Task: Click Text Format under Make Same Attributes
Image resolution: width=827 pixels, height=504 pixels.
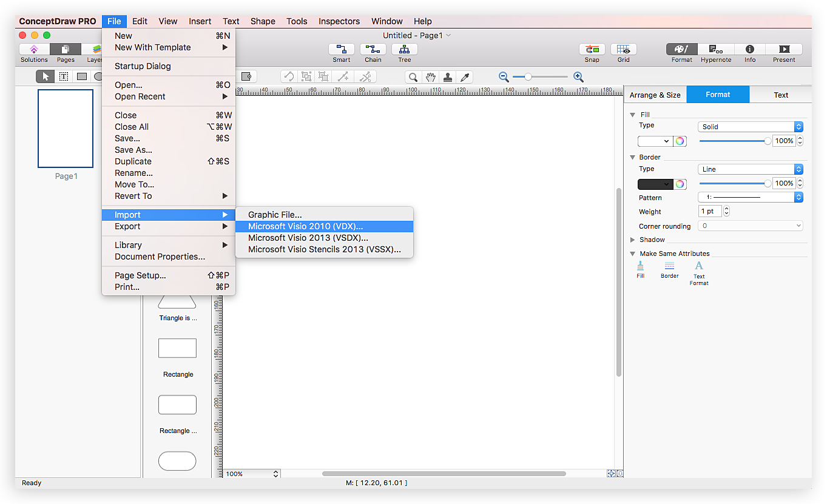Action: [699, 273]
